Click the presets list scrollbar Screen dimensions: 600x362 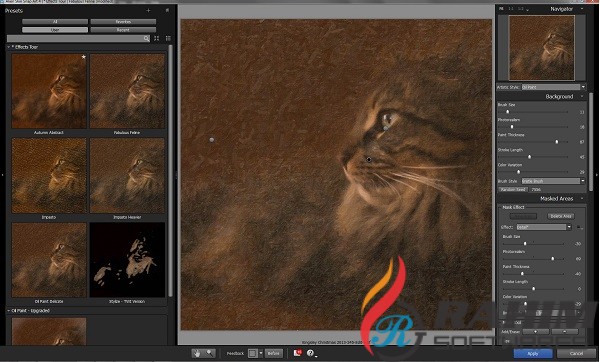point(170,170)
